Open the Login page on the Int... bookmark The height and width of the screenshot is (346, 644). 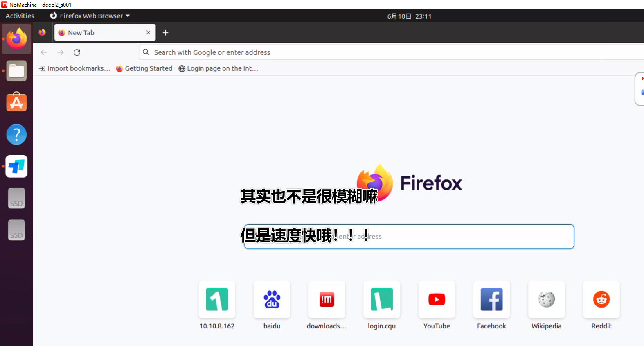[x=218, y=68]
